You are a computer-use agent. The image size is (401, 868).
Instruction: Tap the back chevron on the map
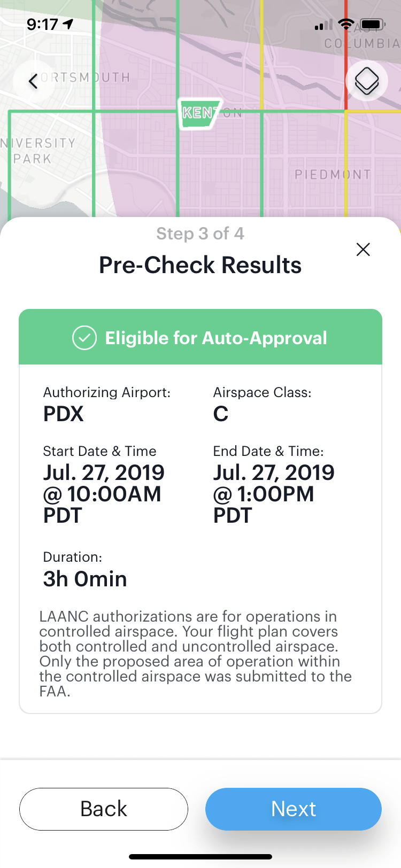[x=33, y=81]
